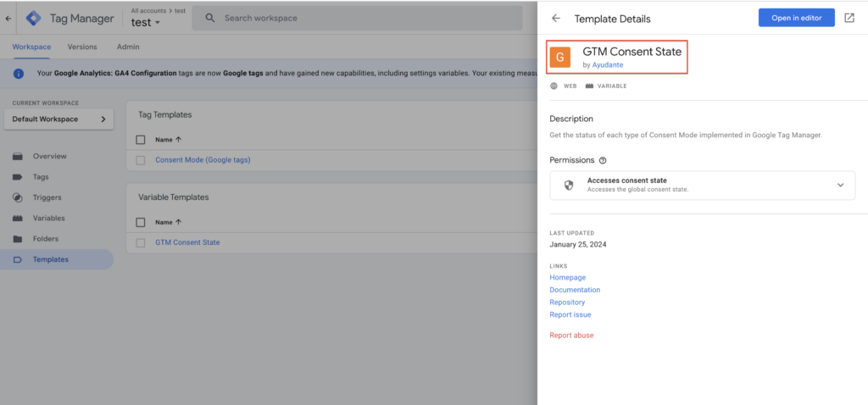
Task: Click the Open in editor button
Action: tap(796, 18)
